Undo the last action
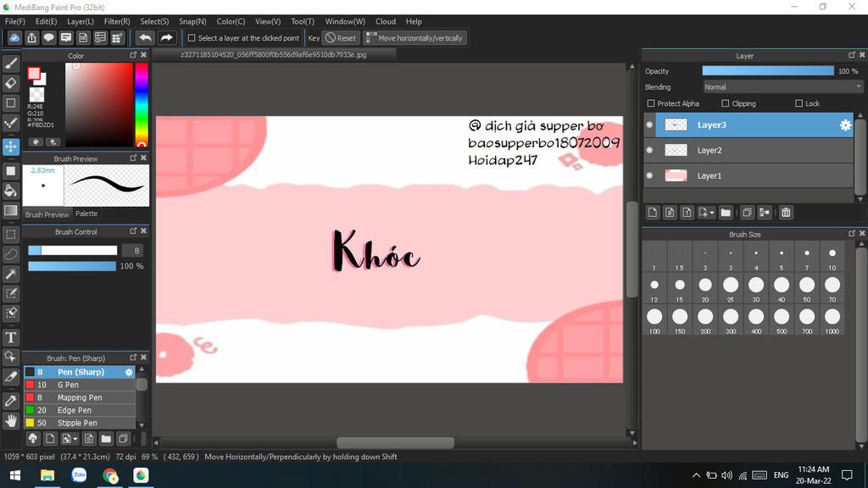 145,37
